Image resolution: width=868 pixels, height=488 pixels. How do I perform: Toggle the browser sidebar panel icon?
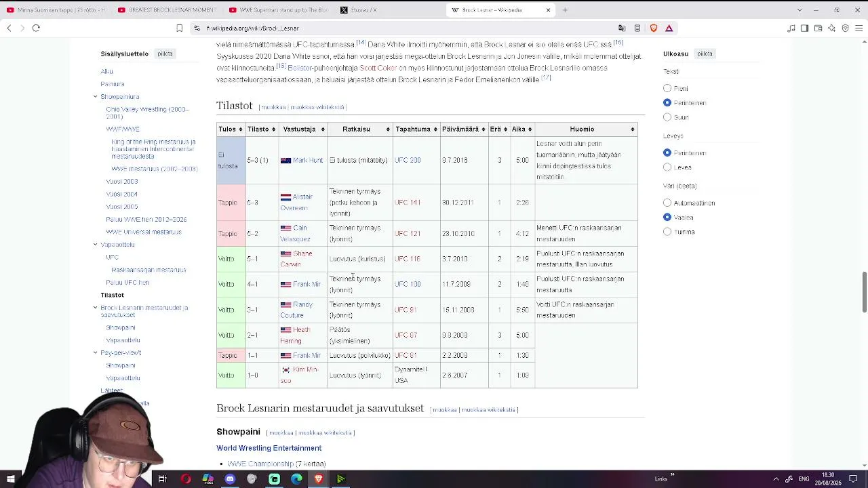click(x=805, y=28)
